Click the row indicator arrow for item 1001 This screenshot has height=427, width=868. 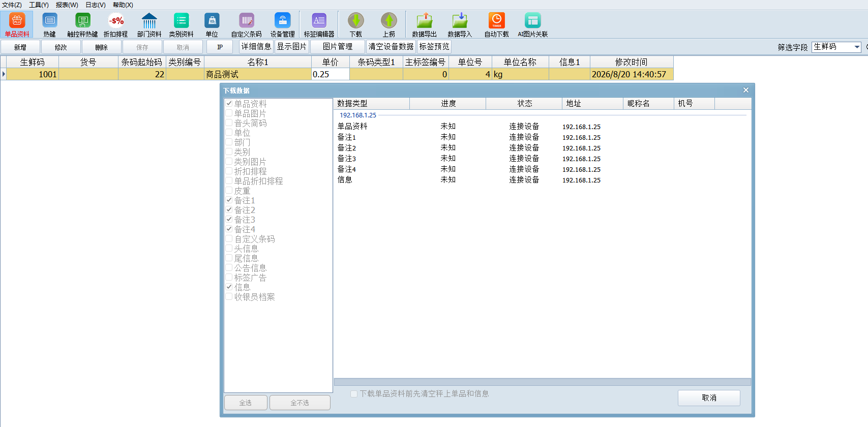[x=4, y=74]
